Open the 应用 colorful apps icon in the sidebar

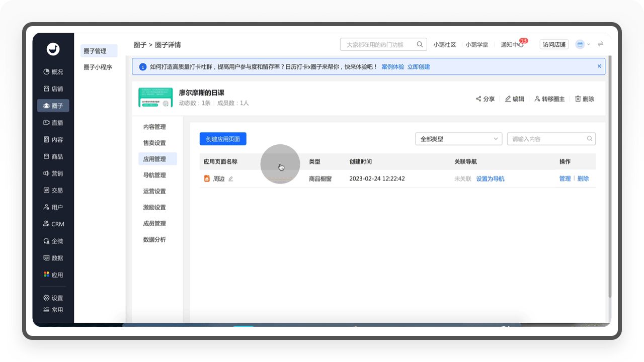click(x=46, y=275)
